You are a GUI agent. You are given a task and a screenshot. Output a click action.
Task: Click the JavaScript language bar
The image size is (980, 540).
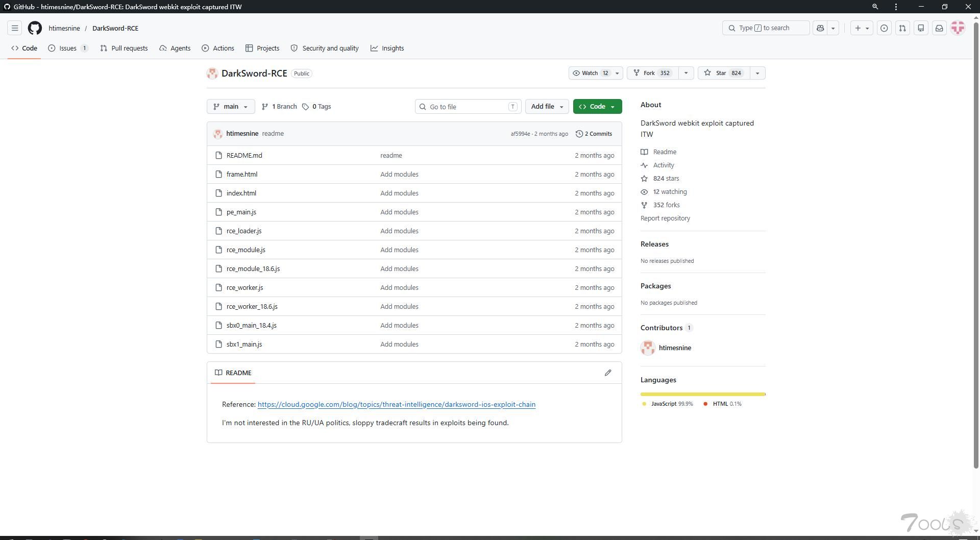(x=702, y=394)
